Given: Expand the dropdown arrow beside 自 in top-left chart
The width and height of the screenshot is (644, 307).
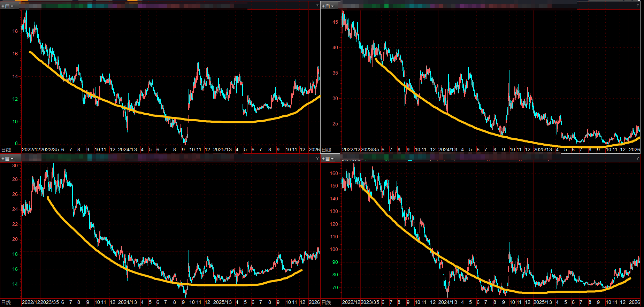Looking at the screenshot, I should [x=12, y=6].
